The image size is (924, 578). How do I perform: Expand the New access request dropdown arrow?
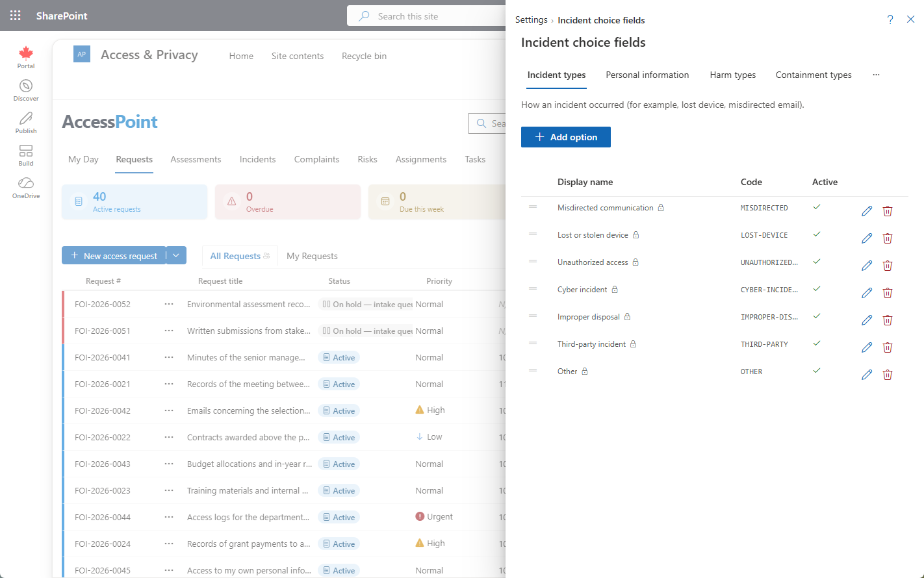coord(176,255)
